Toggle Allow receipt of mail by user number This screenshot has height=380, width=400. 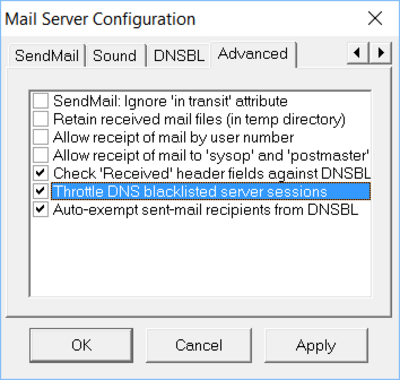click(x=41, y=137)
